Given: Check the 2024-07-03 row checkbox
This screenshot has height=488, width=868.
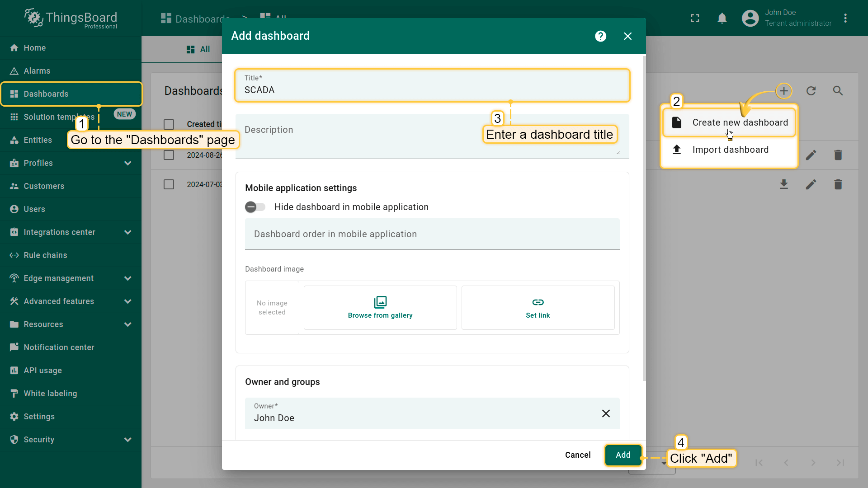Looking at the screenshot, I should tap(169, 184).
